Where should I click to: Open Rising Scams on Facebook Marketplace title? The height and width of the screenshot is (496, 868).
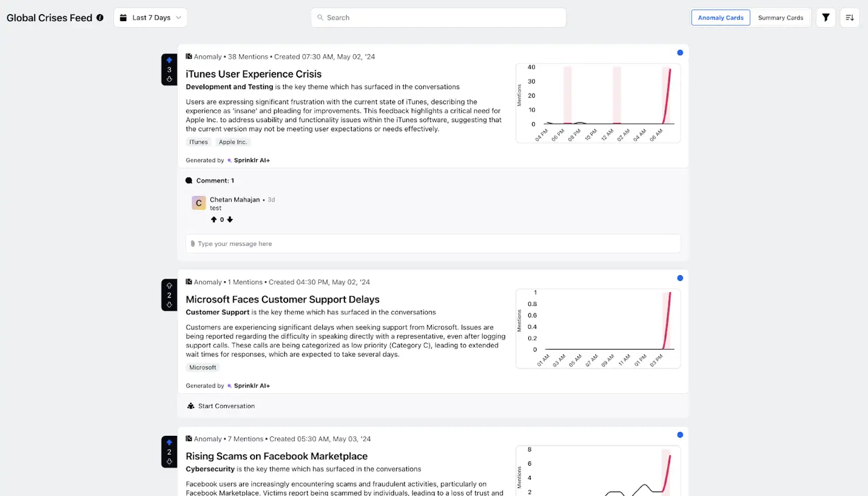[277, 456]
